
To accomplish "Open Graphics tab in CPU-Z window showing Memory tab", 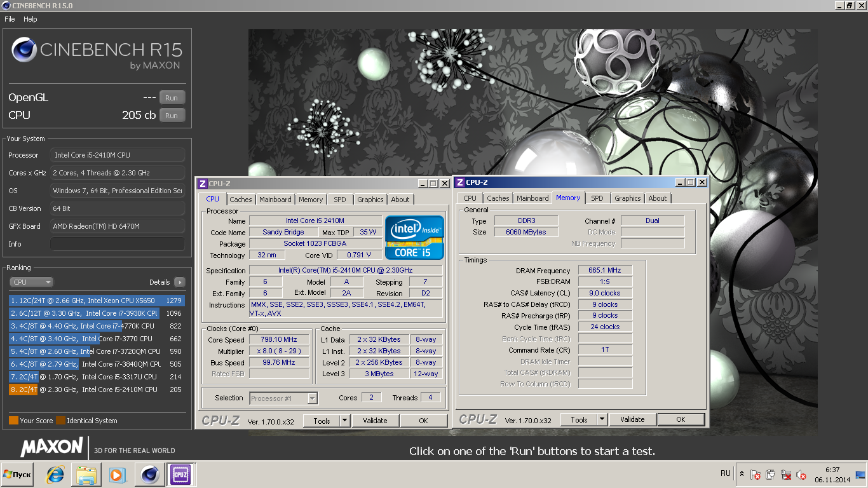I will click(628, 198).
